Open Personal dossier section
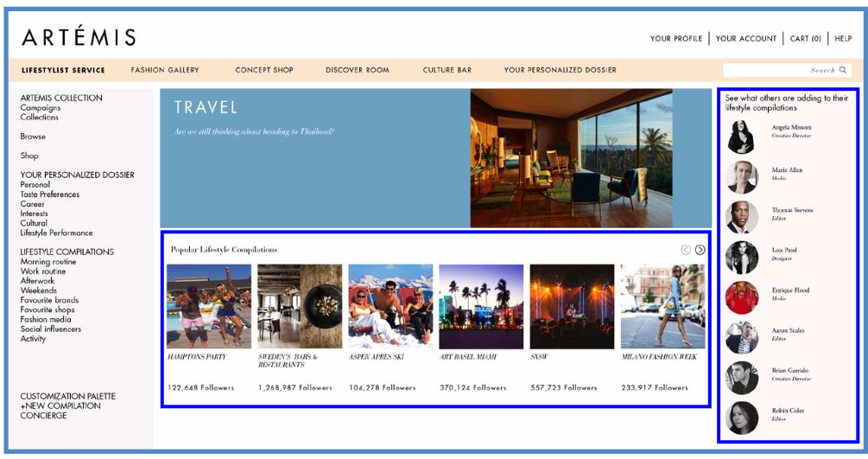 tap(35, 185)
